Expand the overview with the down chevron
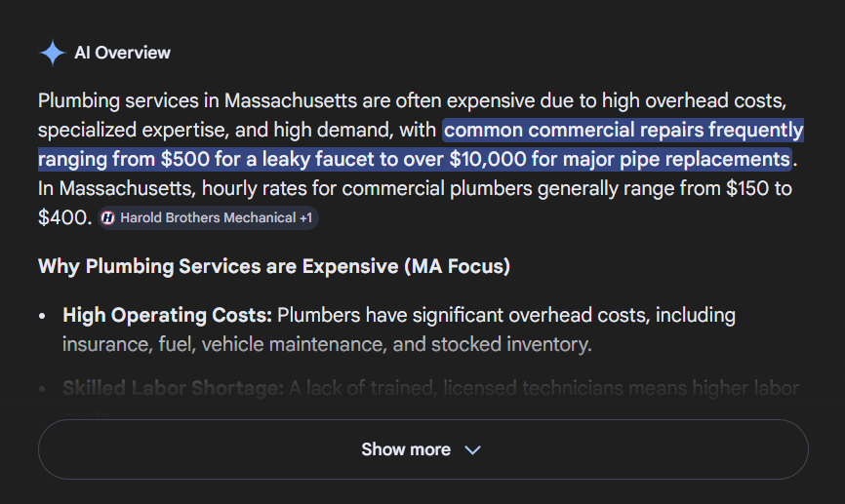This screenshot has height=504, width=845. (x=473, y=450)
